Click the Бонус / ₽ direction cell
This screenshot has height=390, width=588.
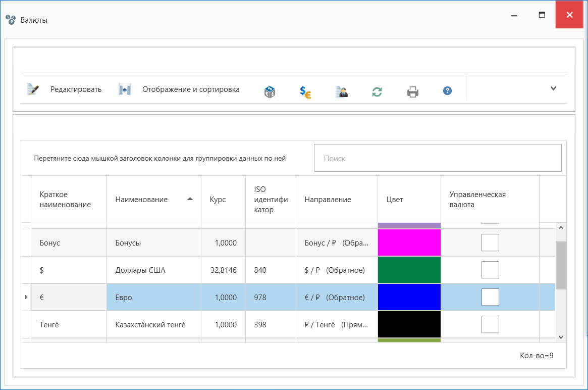(337, 242)
